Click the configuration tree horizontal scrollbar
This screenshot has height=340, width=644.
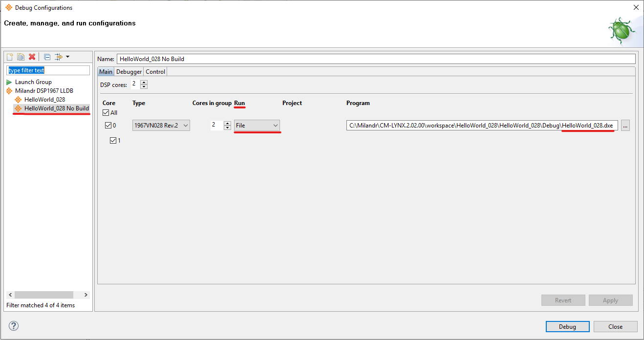pos(44,295)
